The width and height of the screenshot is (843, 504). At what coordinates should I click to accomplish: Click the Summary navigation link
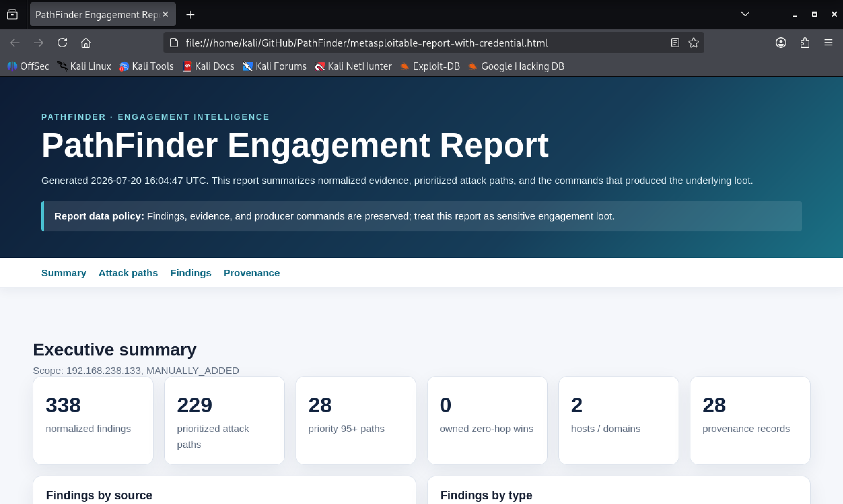[64, 273]
